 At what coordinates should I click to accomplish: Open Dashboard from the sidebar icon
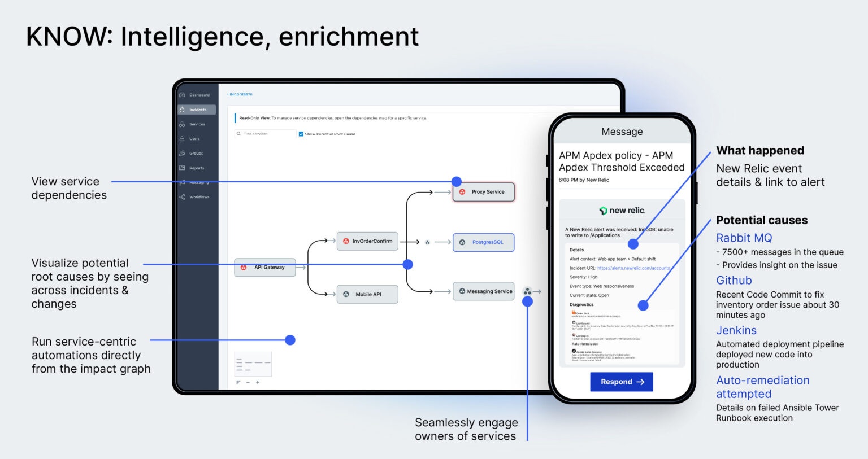click(182, 95)
